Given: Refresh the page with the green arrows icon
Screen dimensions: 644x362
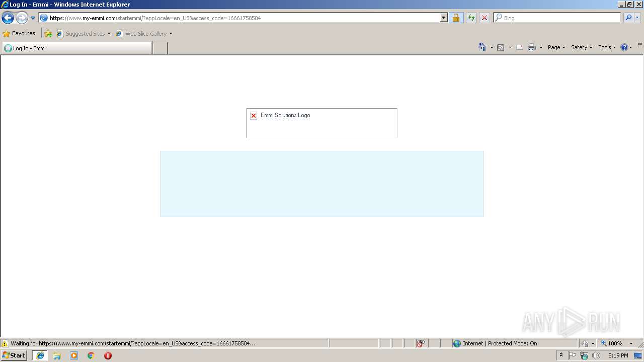Looking at the screenshot, I should pyautogui.click(x=471, y=18).
